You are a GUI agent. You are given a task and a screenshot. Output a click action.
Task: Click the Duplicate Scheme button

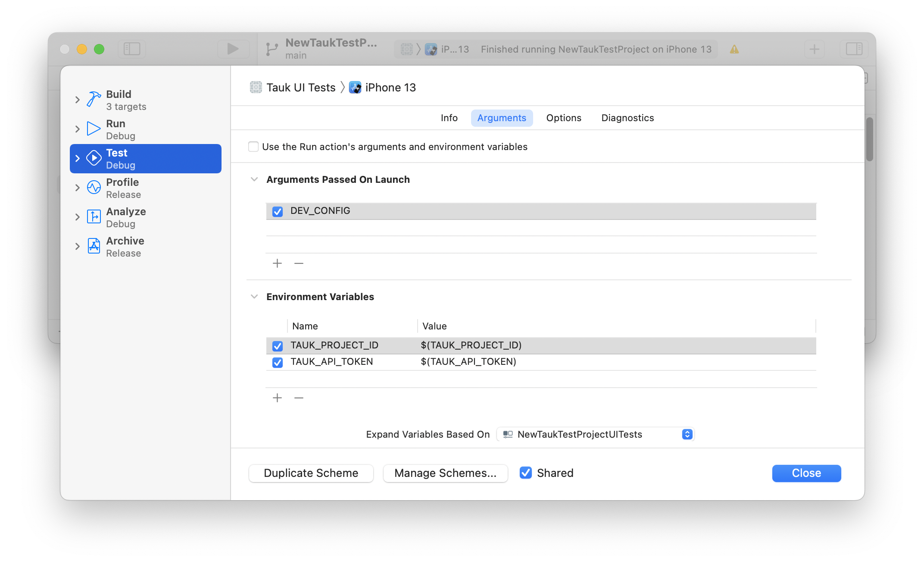[x=310, y=473]
